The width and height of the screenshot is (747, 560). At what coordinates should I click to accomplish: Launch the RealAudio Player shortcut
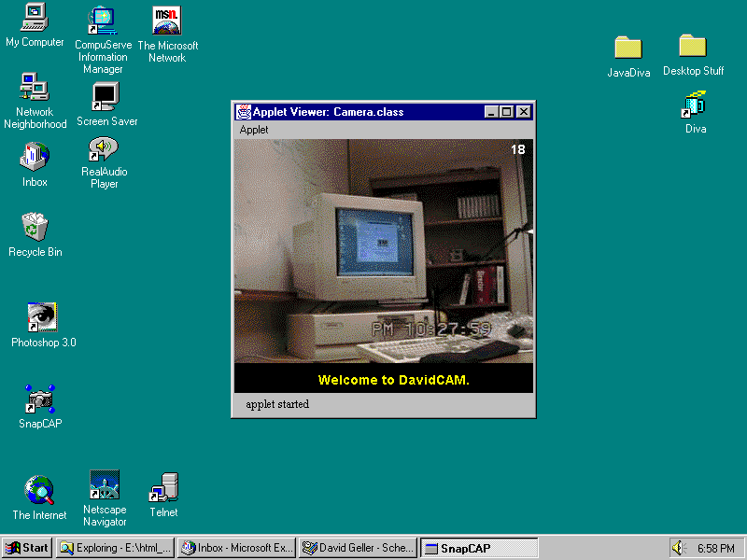point(104,149)
